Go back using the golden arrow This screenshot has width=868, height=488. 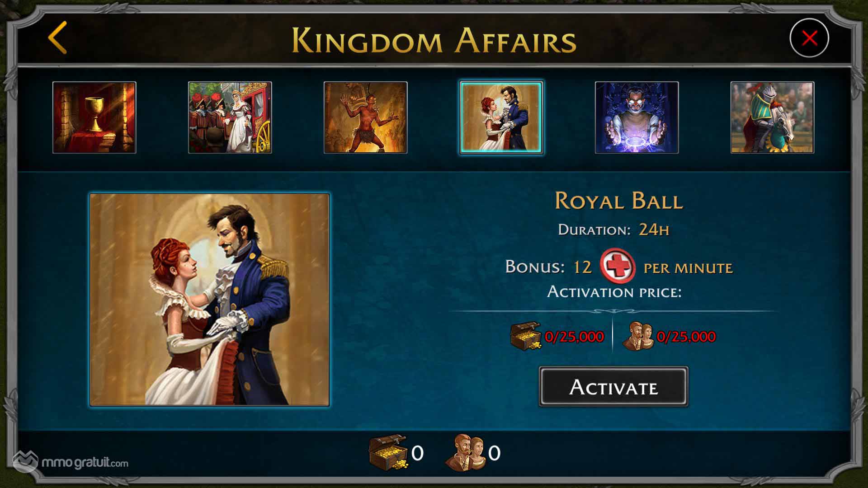58,38
